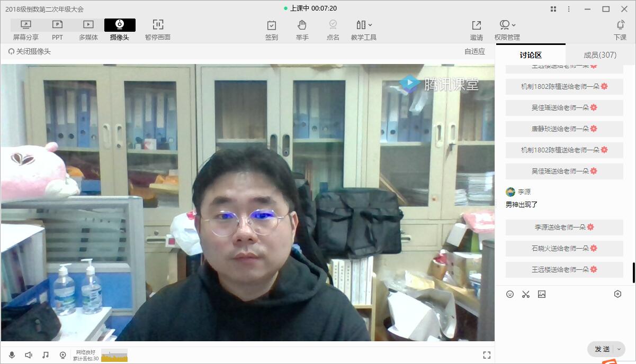
Task: Open dropdown arrow beside 发送 button
Action: pyautogui.click(x=619, y=349)
